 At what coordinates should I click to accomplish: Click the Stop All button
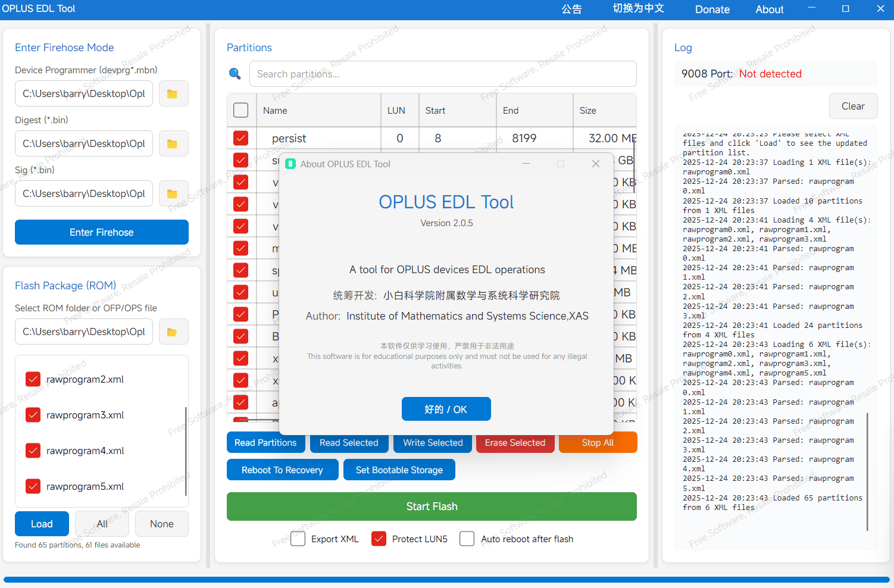(598, 442)
